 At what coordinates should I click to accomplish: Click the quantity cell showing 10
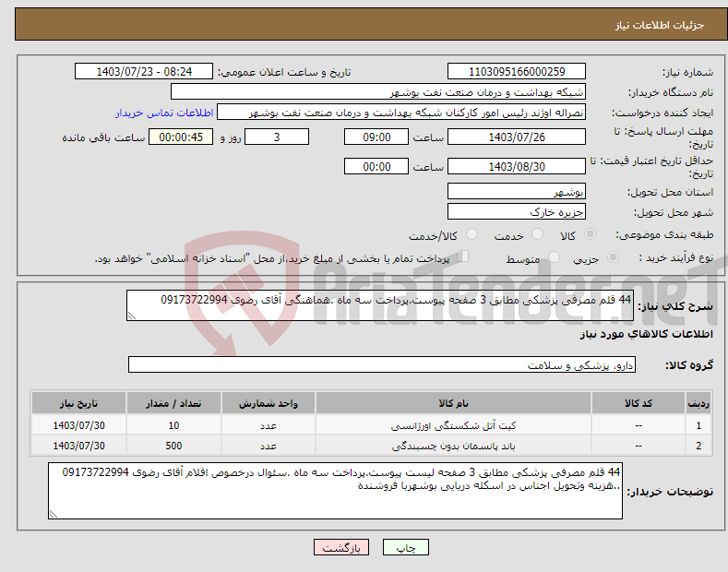(173, 425)
